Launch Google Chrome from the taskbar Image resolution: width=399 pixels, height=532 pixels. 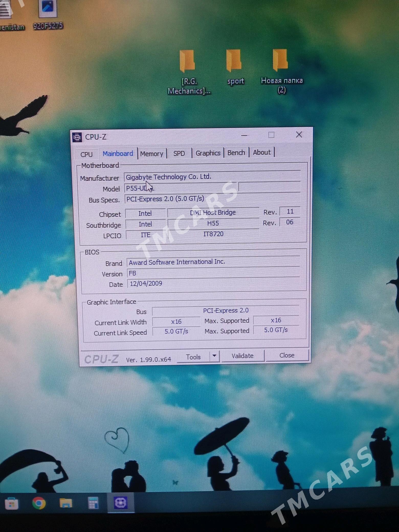click(39, 503)
